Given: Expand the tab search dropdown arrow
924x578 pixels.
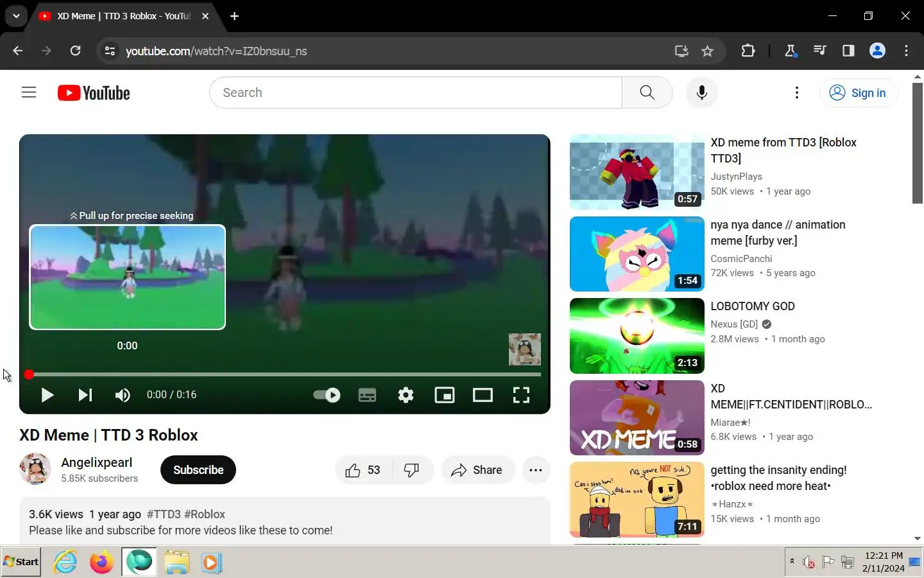Looking at the screenshot, I should click(x=16, y=16).
